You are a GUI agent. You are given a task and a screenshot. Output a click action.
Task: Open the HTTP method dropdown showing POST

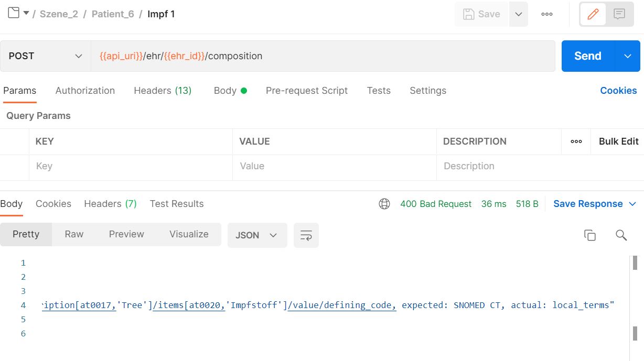(x=46, y=56)
